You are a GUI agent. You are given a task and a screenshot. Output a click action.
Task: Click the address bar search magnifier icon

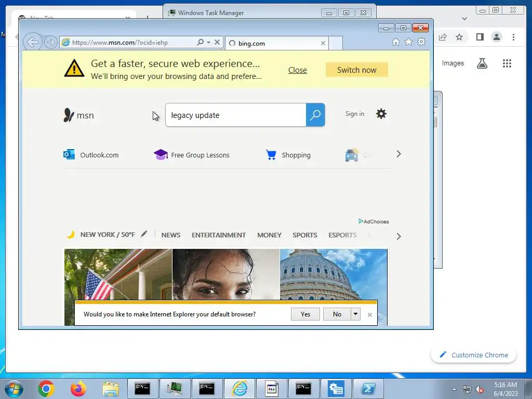(x=200, y=42)
